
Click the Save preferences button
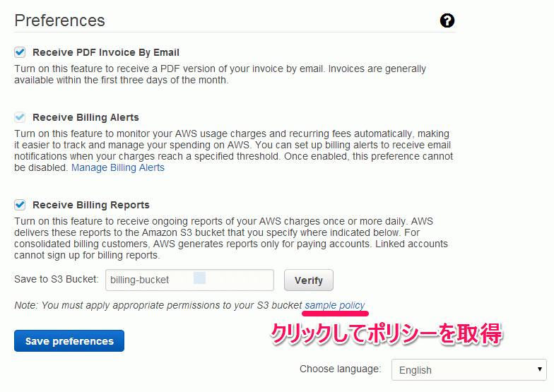click(69, 340)
